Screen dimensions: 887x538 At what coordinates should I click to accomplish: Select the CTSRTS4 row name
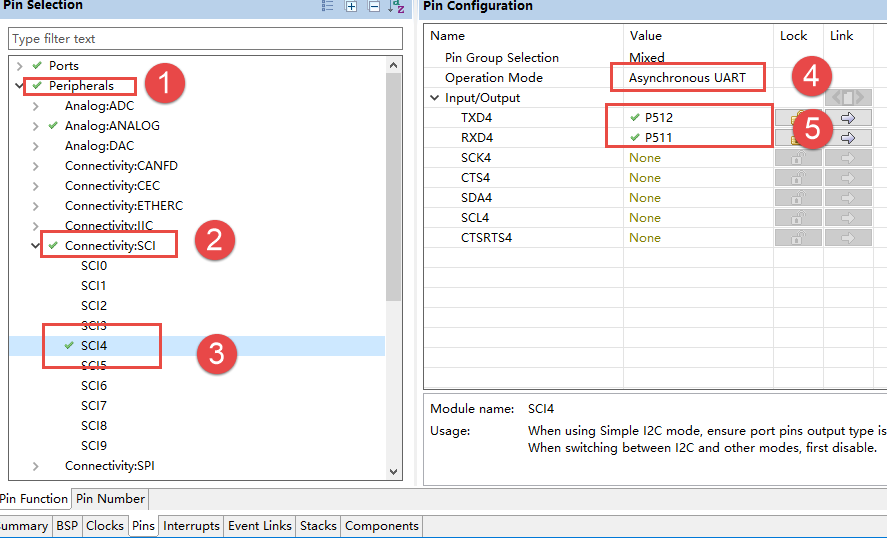pyautogui.click(x=486, y=238)
